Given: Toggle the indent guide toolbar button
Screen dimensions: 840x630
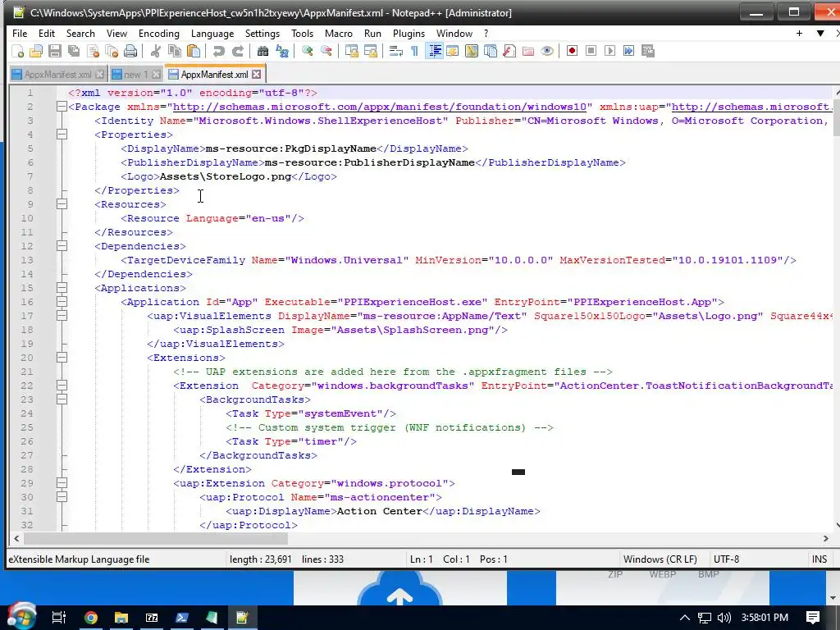Looking at the screenshot, I should coord(434,51).
